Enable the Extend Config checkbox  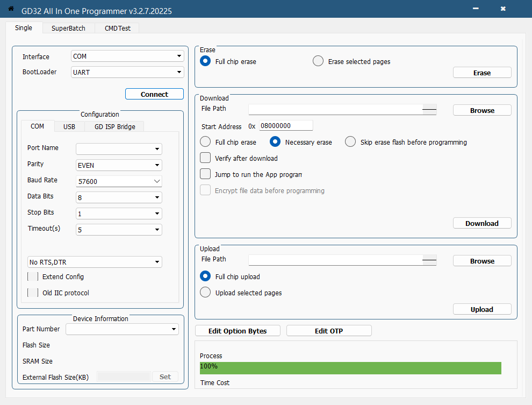click(x=33, y=276)
